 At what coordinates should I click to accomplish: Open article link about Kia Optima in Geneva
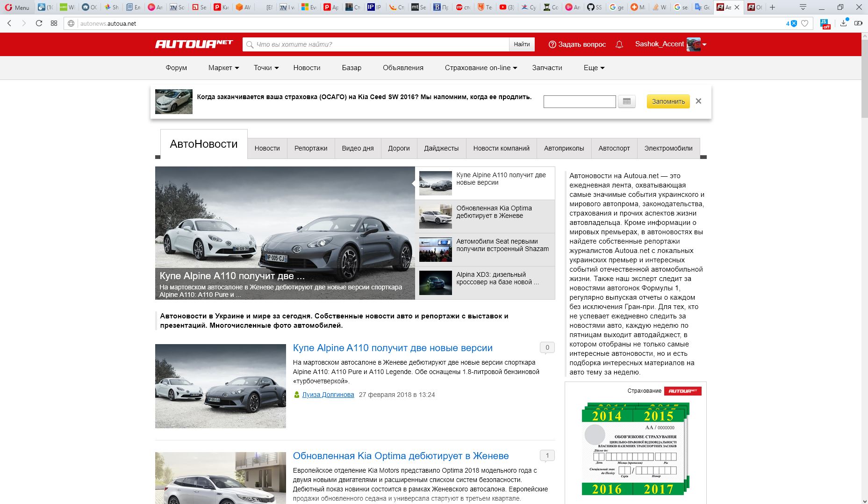click(401, 456)
